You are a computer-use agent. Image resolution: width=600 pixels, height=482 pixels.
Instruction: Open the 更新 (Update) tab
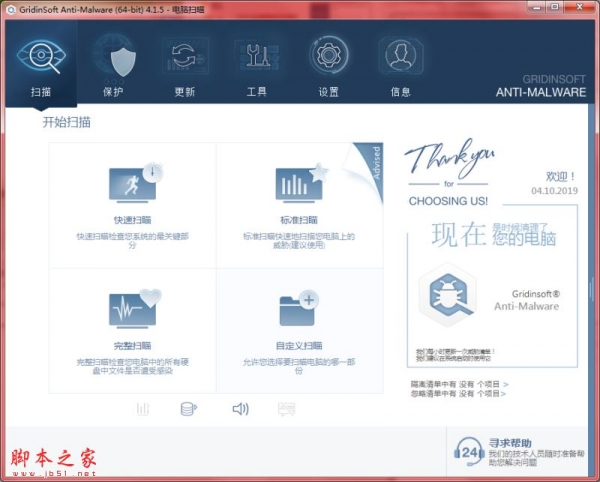pyautogui.click(x=185, y=64)
